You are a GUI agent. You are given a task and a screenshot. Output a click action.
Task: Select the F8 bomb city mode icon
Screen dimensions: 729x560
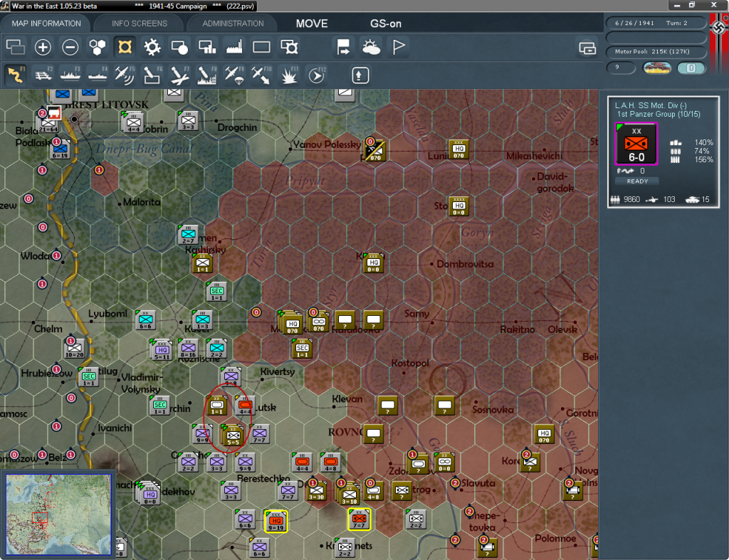tap(207, 75)
